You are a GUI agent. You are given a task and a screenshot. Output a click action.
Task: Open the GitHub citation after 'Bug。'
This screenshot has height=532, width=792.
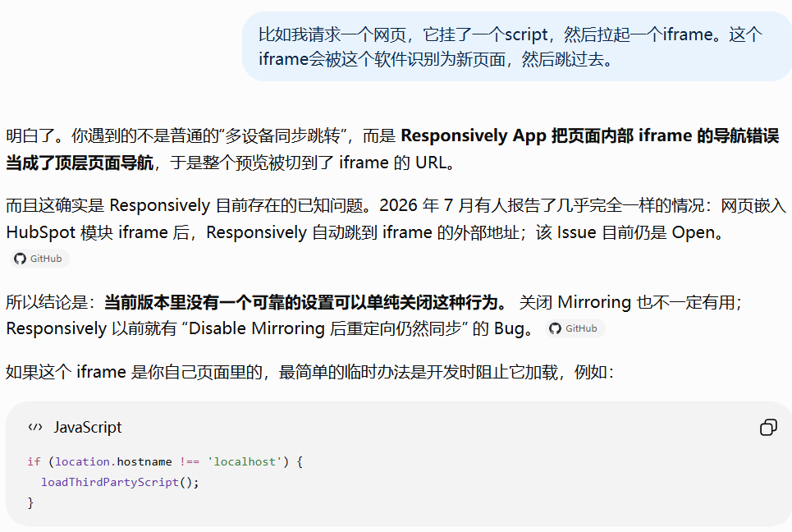tap(575, 328)
